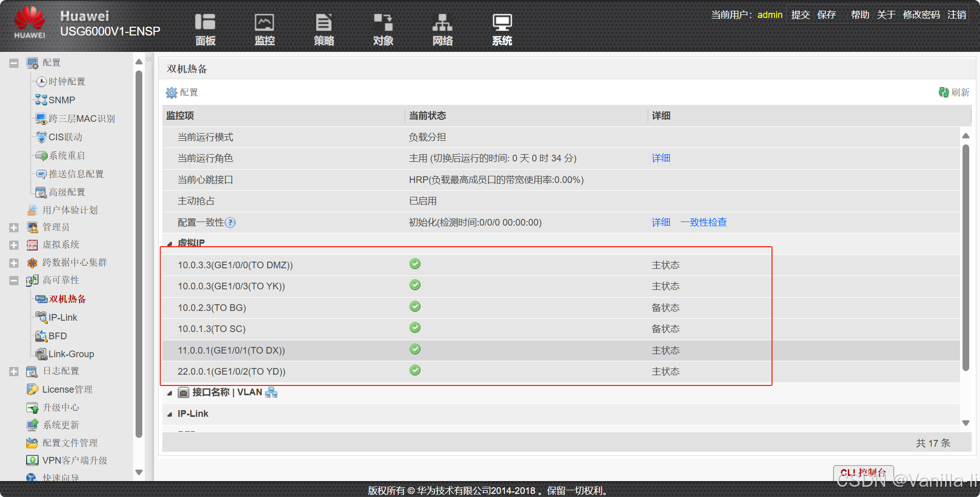Click the VLAN network icon in 接口名称 row

271,392
